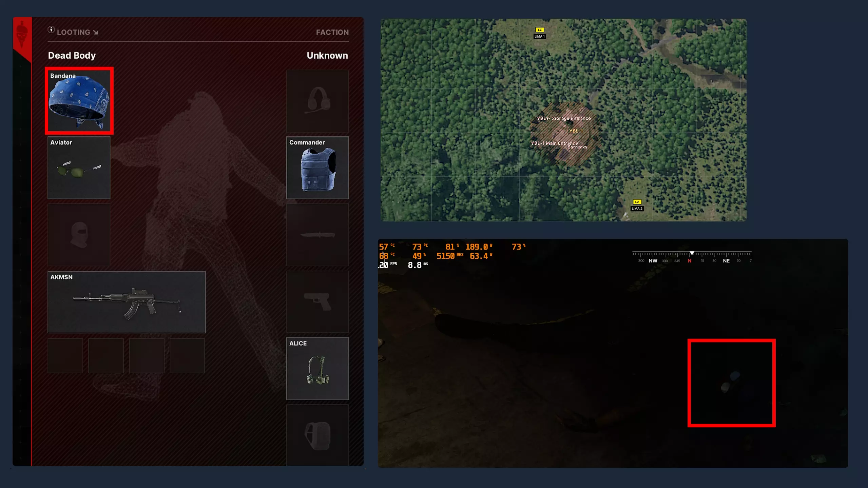Select the Commander body armor
This screenshot has height=488, width=868.
[317, 168]
